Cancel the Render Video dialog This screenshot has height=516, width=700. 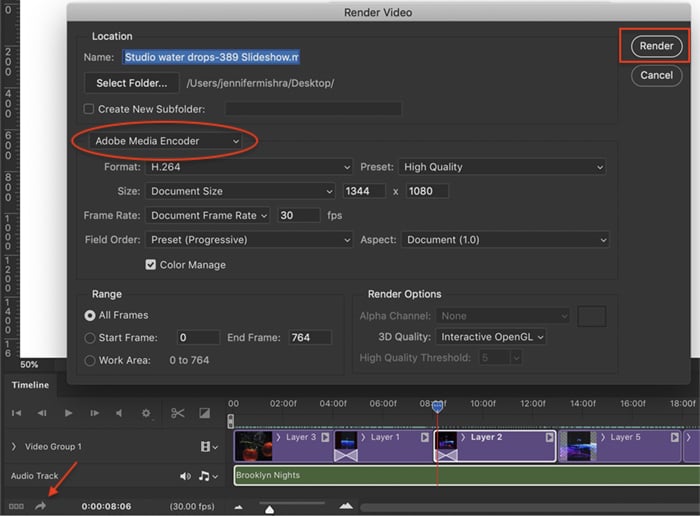656,75
